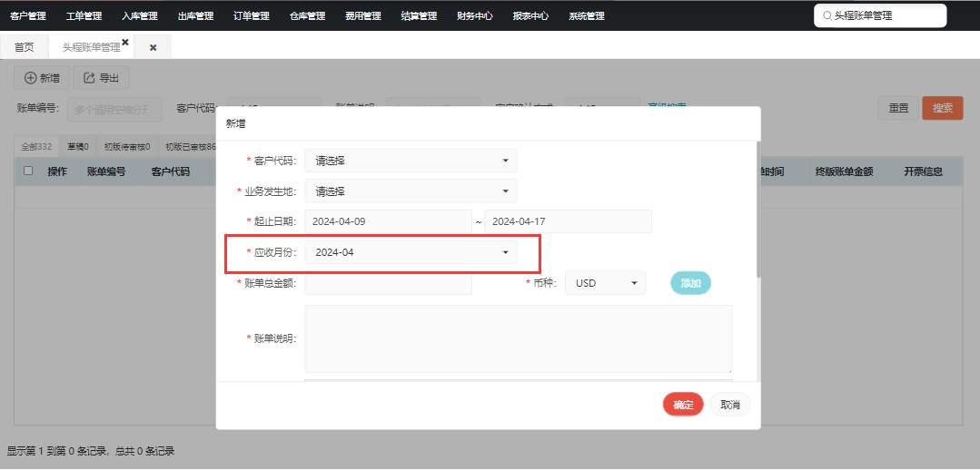Open the 费用管理 menu
Image resolution: width=980 pixels, height=470 pixels.
(363, 16)
